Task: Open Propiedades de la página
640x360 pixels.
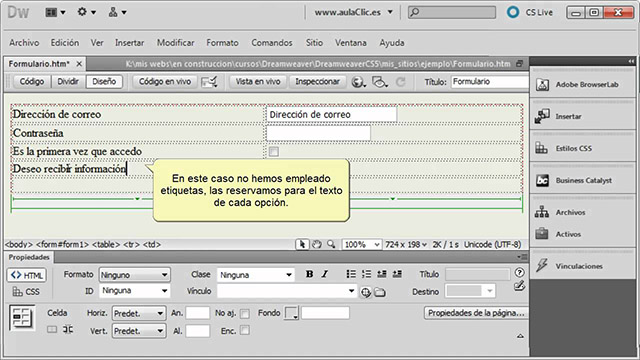Action: [x=476, y=313]
